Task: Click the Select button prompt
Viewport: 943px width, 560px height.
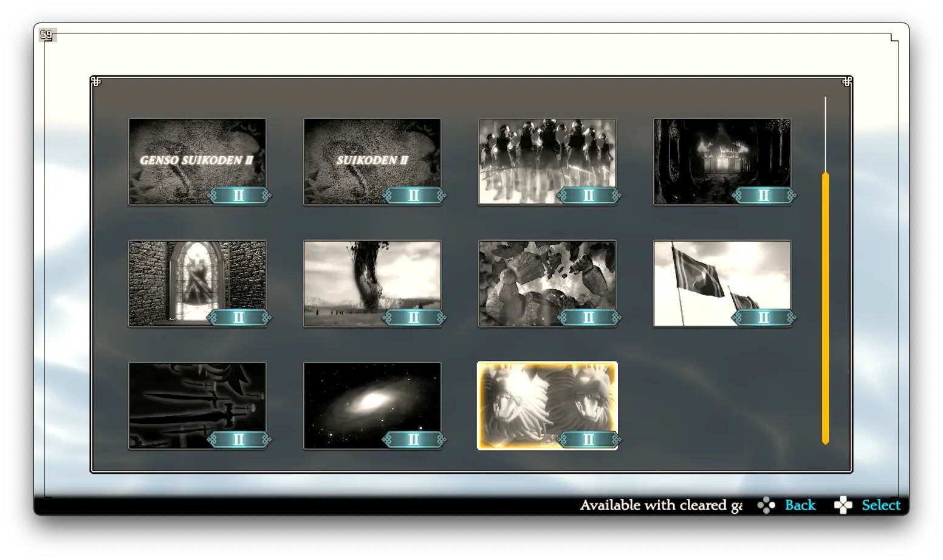Action: tap(880, 505)
